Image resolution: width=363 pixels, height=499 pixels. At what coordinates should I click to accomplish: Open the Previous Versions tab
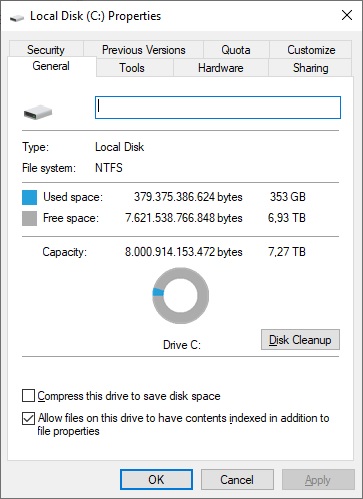(x=143, y=50)
